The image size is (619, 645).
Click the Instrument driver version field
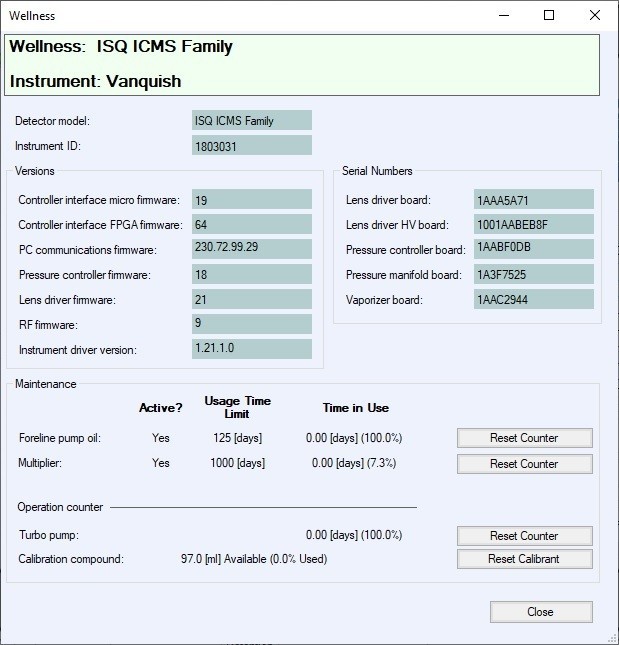pyautogui.click(x=251, y=349)
